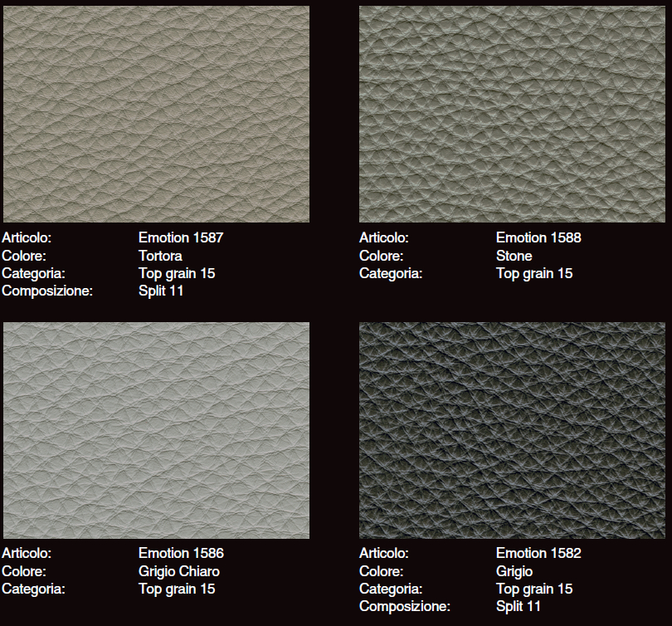Click the dark Grigio 1582 leather sample

(512, 431)
